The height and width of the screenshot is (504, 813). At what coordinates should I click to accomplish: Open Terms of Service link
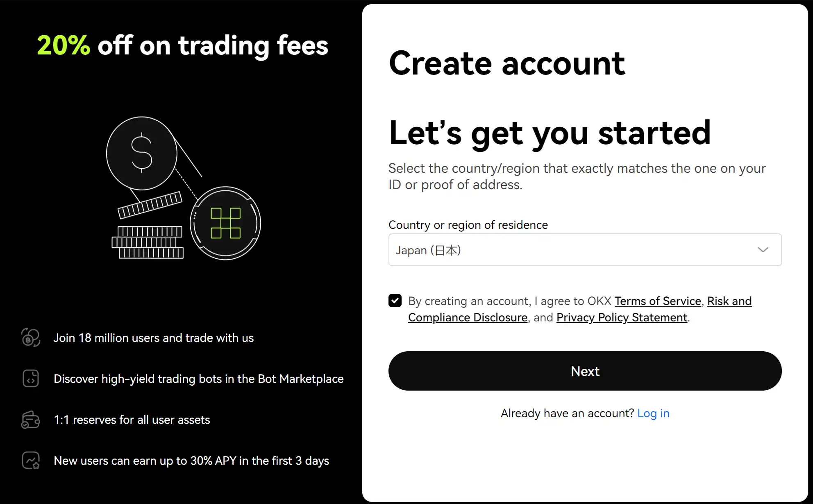click(658, 301)
